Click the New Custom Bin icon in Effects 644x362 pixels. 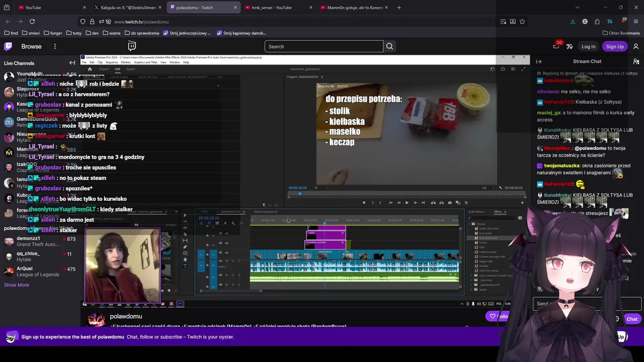coord(520,218)
